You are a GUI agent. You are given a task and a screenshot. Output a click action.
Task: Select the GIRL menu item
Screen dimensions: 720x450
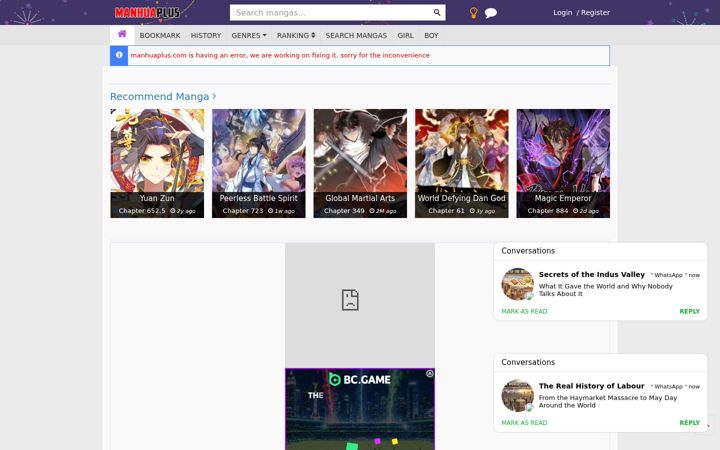405,35
